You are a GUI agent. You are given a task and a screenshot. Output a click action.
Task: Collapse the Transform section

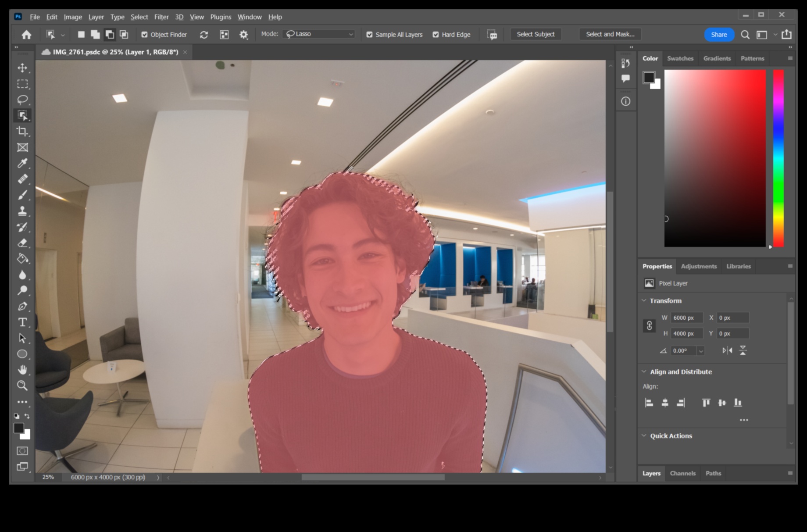point(644,301)
